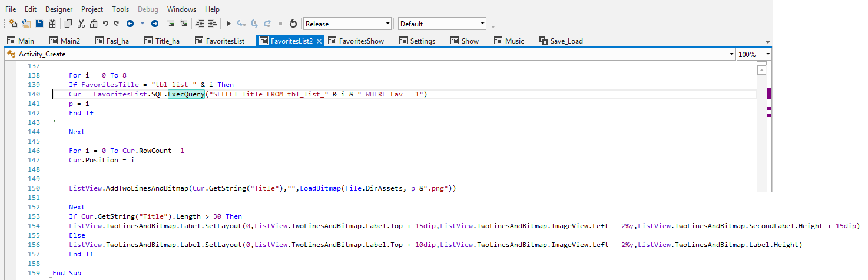The image size is (868, 280).
Task: Open the Project menu
Action: pyautogui.click(x=92, y=9)
